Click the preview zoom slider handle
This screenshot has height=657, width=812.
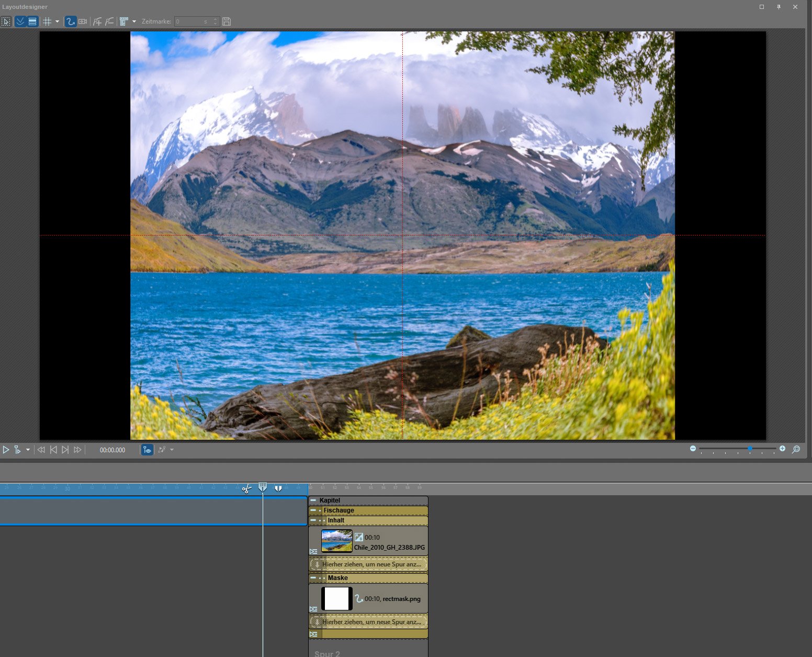(x=750, y=449)
